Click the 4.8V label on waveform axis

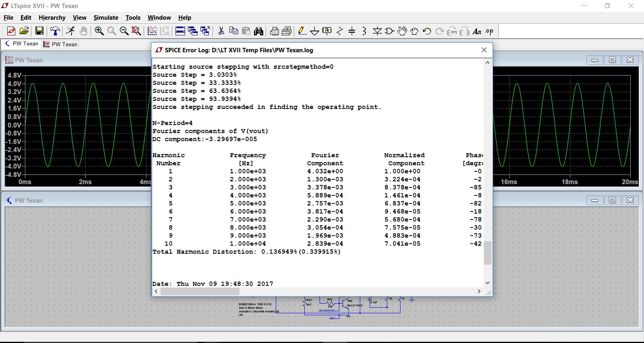click(14, 76)
